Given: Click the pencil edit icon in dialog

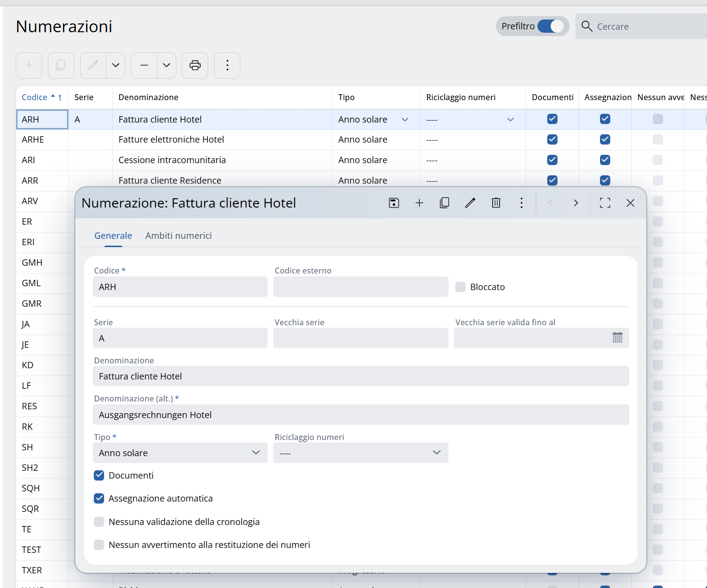Looking at the screenshot, I should [470, 203].
